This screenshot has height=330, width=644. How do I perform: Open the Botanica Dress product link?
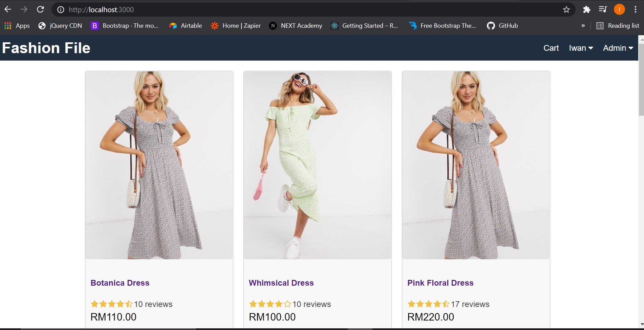(120, 283)
